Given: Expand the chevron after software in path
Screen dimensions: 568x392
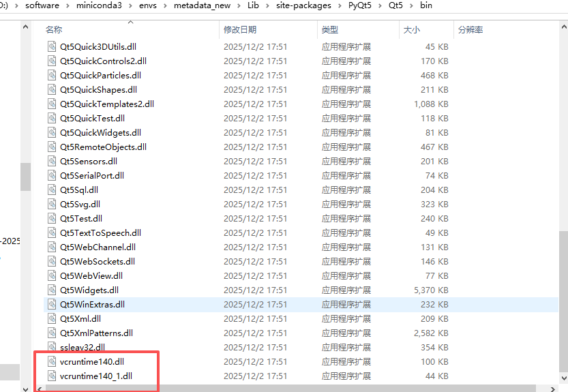Looking at the screenshot, I should (x=68, y=6).
